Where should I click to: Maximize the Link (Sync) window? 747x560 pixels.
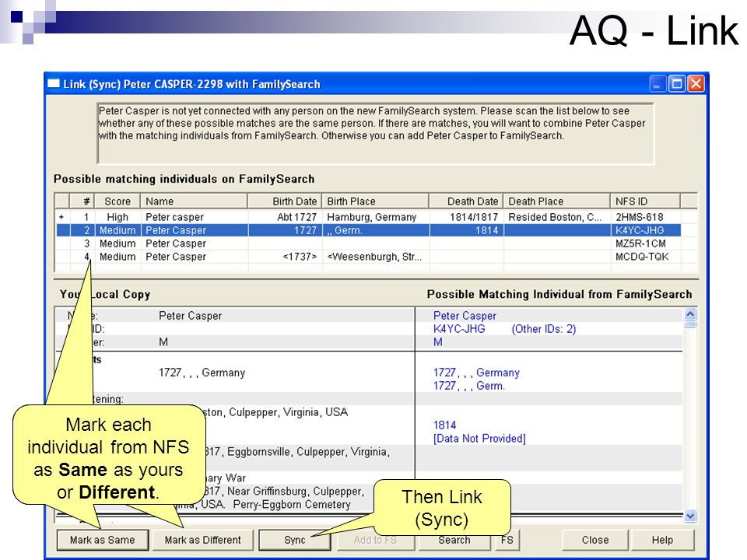click(x=676, y=84)
